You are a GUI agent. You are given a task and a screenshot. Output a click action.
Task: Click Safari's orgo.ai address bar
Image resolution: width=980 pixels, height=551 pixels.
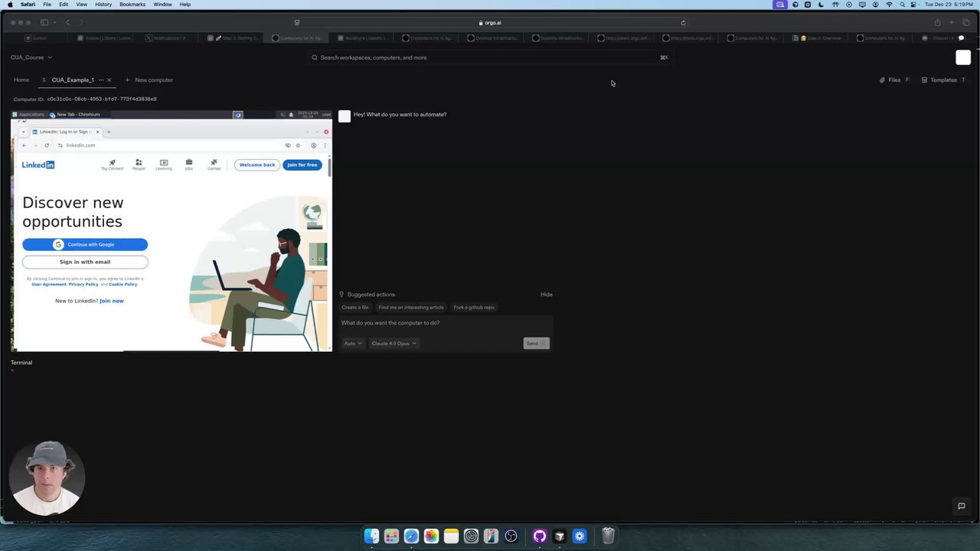[490, 23]
